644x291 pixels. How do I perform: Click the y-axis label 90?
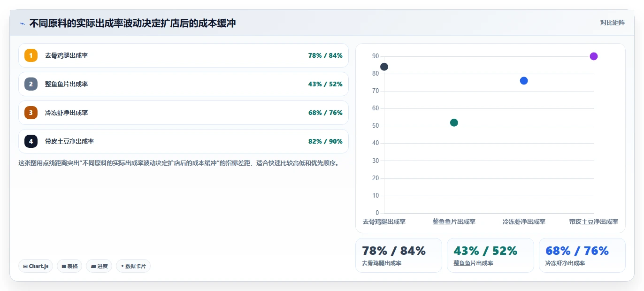376,56
